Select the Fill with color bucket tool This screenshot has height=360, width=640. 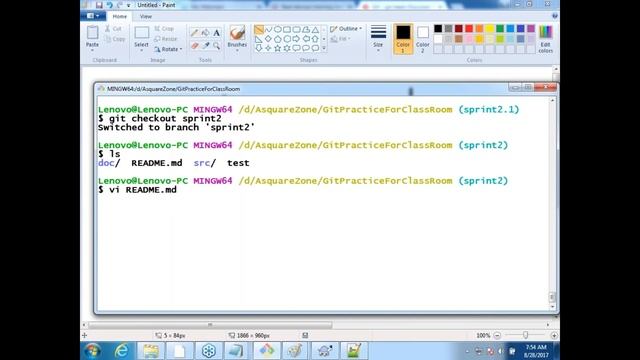[206, 33]
